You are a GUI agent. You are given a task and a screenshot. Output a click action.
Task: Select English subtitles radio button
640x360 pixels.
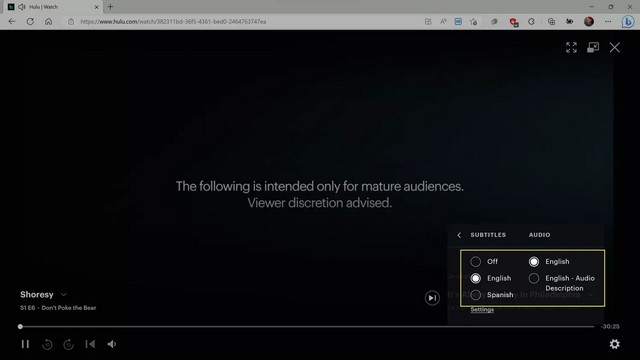click(476, 278)
